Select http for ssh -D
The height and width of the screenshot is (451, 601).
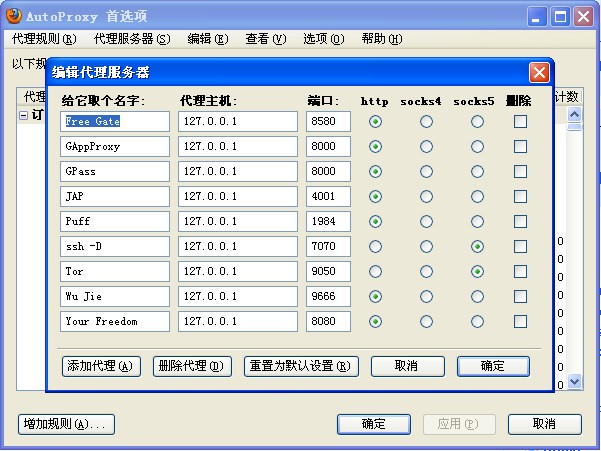coord(375,246)
